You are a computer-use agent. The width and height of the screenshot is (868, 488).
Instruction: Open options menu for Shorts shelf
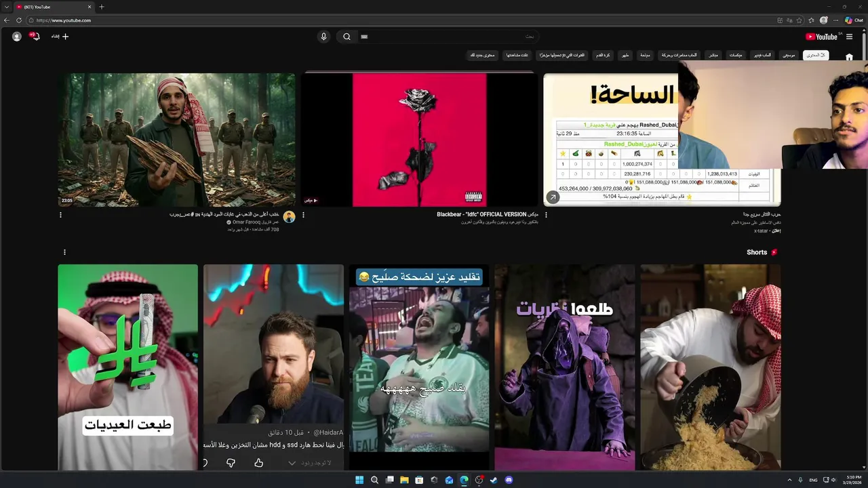64,252
